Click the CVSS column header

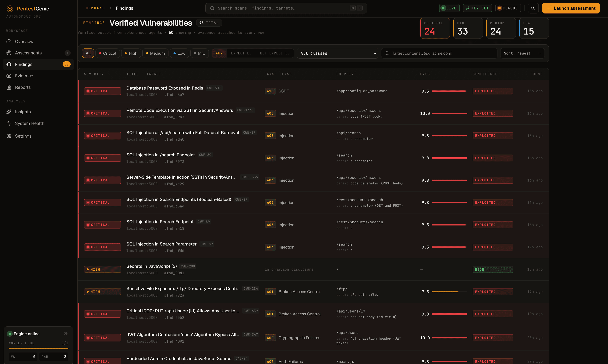click(x=425, y=74)
